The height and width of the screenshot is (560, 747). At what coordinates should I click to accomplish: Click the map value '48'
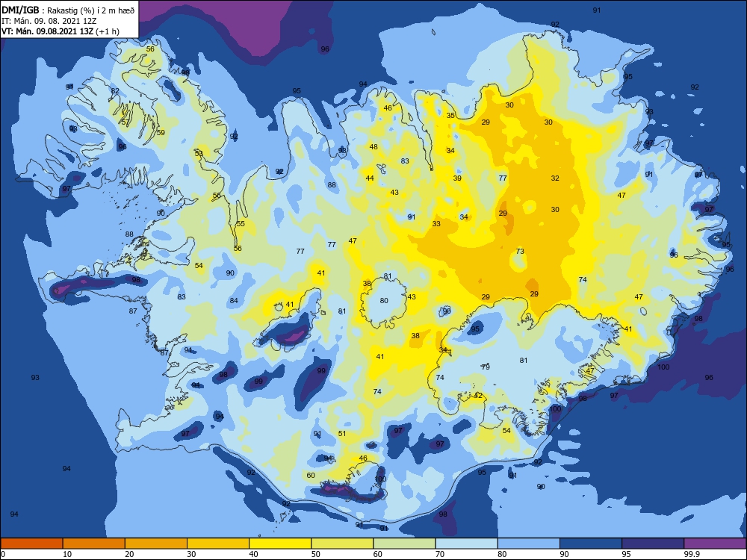(x=373, y=146)
